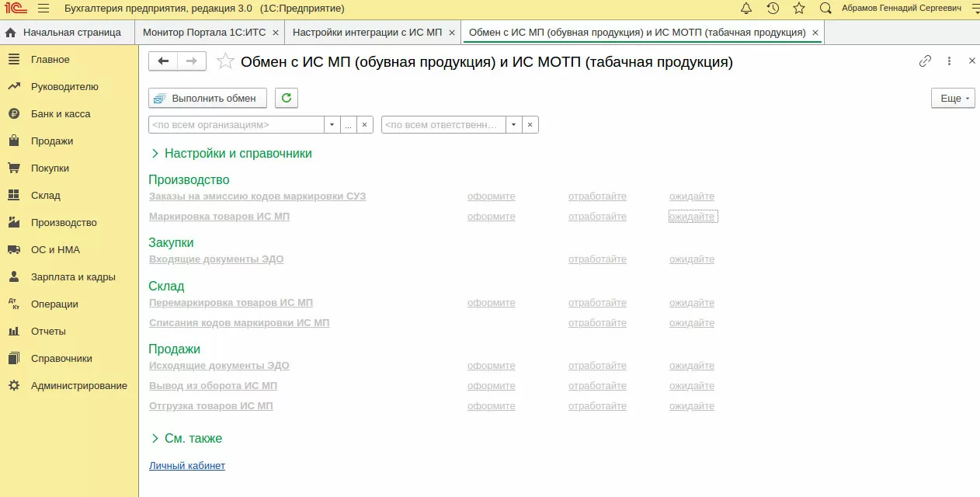Open the three-dot form menu icon
This screenshot has width=980, height=497.
click(949, 61)
